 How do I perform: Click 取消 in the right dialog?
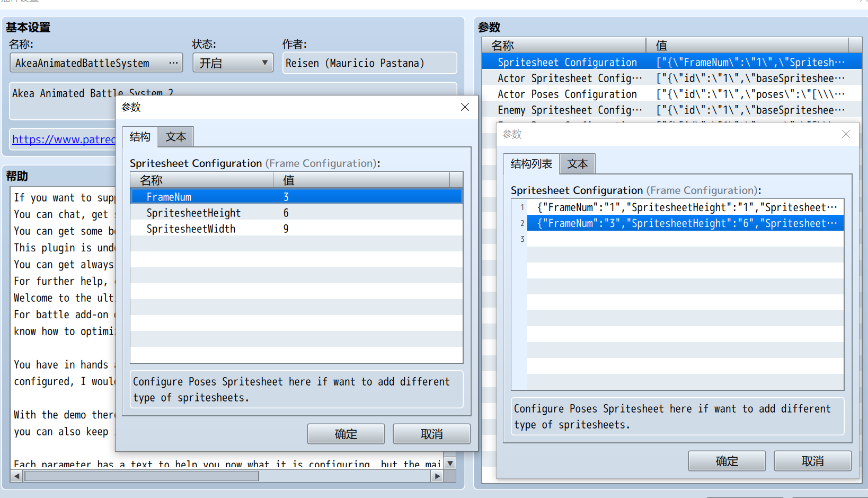click(813, 461)
